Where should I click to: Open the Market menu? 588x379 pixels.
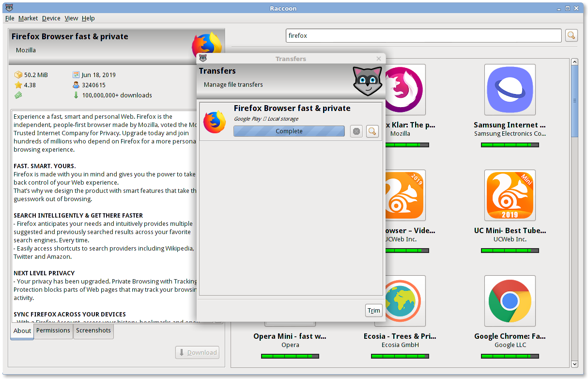(x=28, y=18)
